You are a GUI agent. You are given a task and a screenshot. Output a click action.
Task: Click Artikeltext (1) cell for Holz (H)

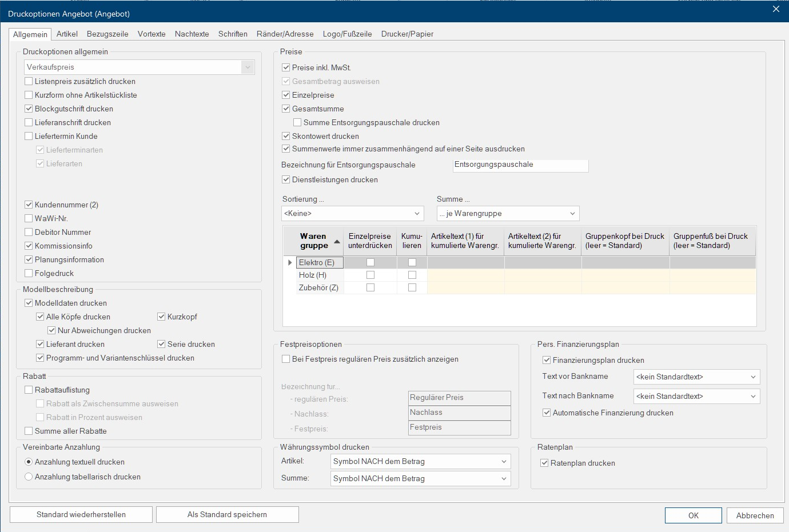tap(466, 275)
